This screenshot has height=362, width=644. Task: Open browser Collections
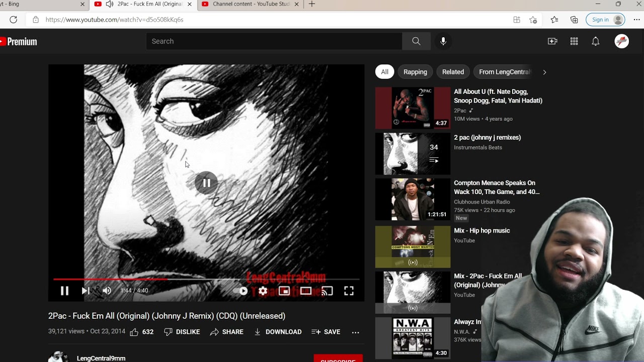pos(574,20)
